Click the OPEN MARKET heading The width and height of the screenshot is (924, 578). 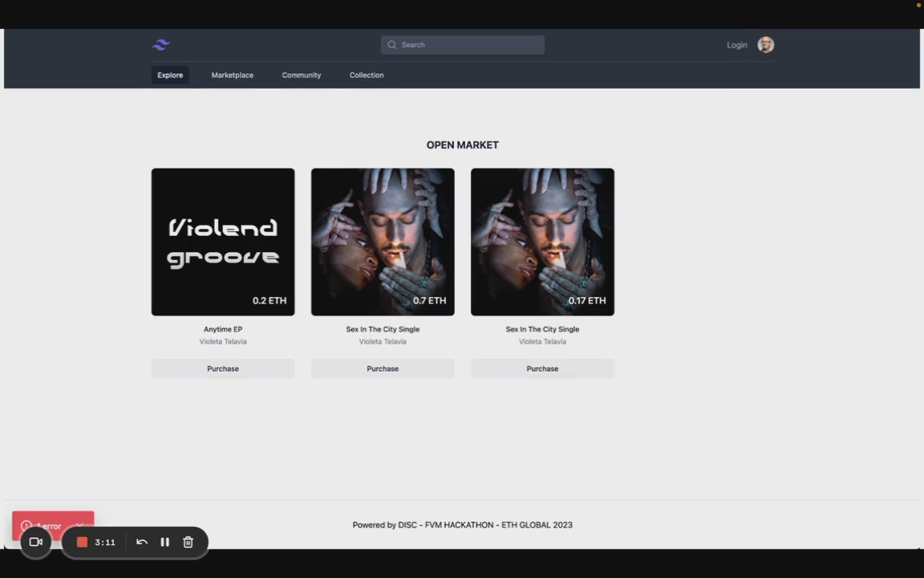coord(463,145)
